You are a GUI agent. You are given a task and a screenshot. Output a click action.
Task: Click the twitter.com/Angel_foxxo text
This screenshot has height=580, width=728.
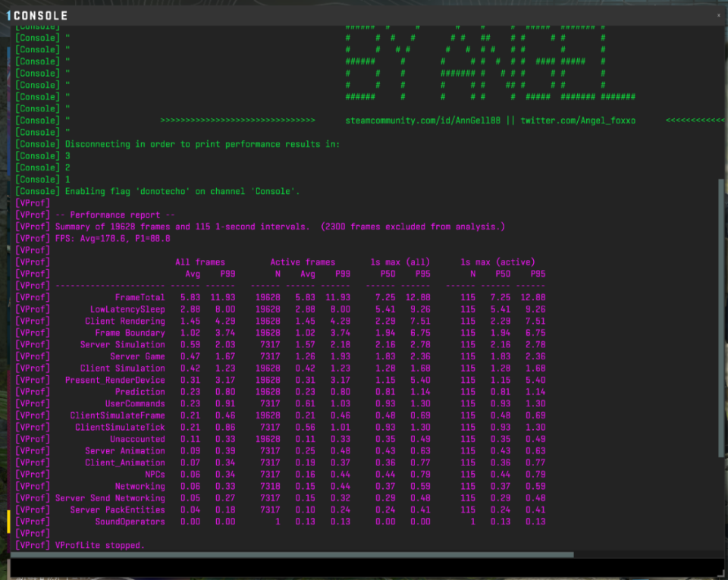578,121
